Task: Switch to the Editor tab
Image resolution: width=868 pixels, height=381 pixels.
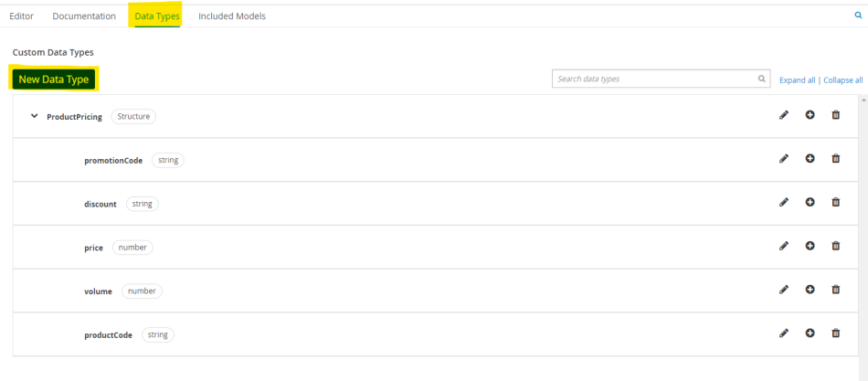Action: [x=22, y=16]
